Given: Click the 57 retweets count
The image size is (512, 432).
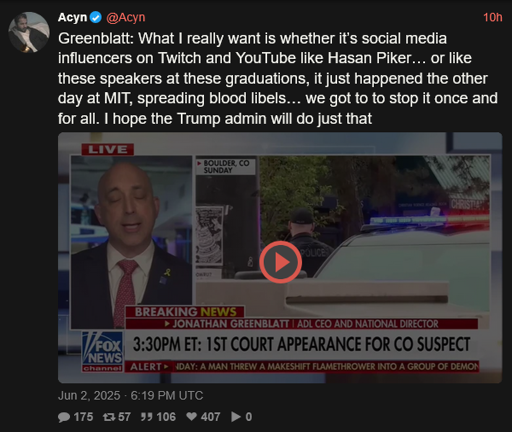Looking at the screenshot, I should [124, 417].
